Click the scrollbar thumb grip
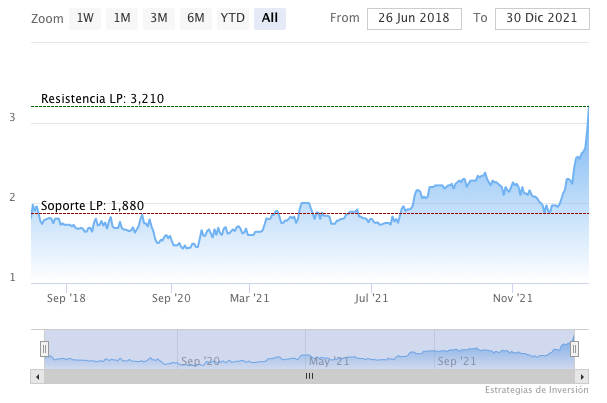 click(x=309, y=376)
